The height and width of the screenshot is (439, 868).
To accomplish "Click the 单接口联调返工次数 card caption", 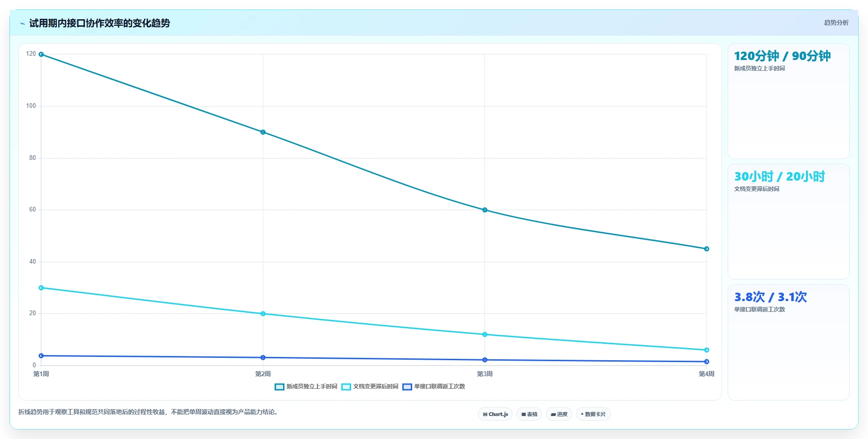I will pyautogui.click(x=760, y=310).
